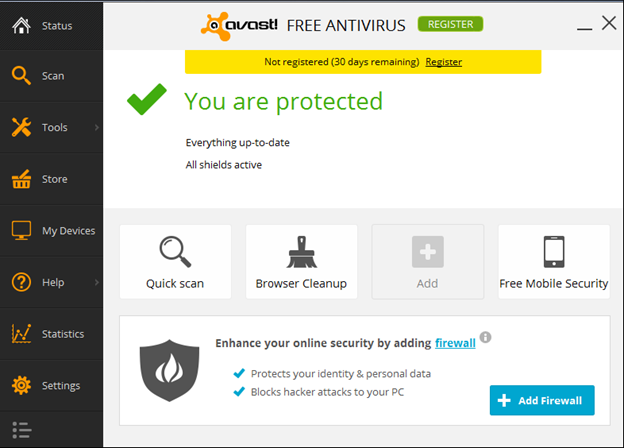The image size is (624, 448).
Task: Click the Statistics chart icon
Action: point(21,333)
